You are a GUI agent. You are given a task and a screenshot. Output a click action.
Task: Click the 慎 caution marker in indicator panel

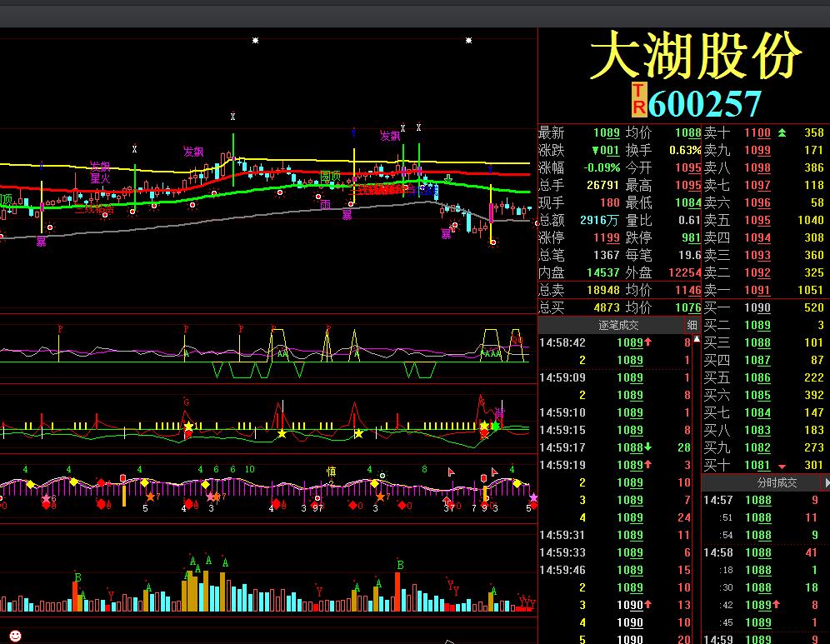point(331,471)
